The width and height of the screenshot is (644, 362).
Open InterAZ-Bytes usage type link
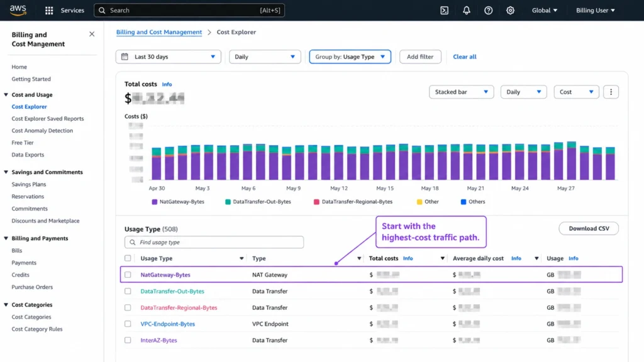(158, 340)
